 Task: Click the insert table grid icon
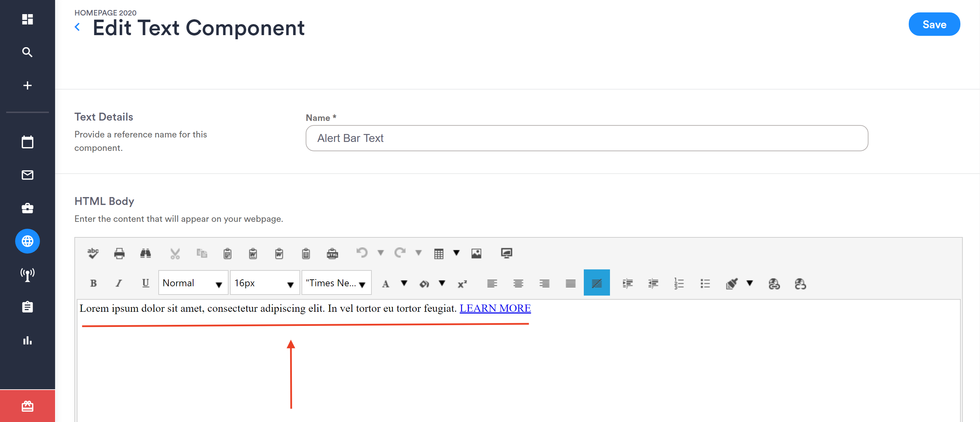(x=439, y=254)
